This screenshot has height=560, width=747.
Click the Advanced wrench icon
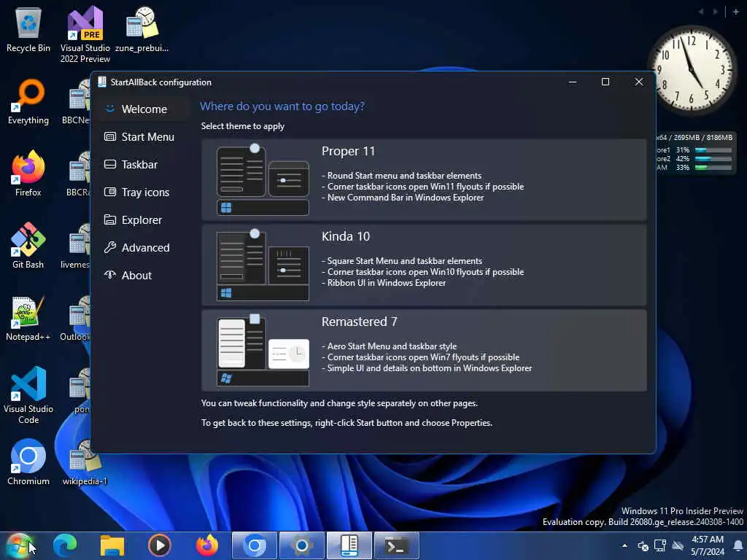(110, 247)
